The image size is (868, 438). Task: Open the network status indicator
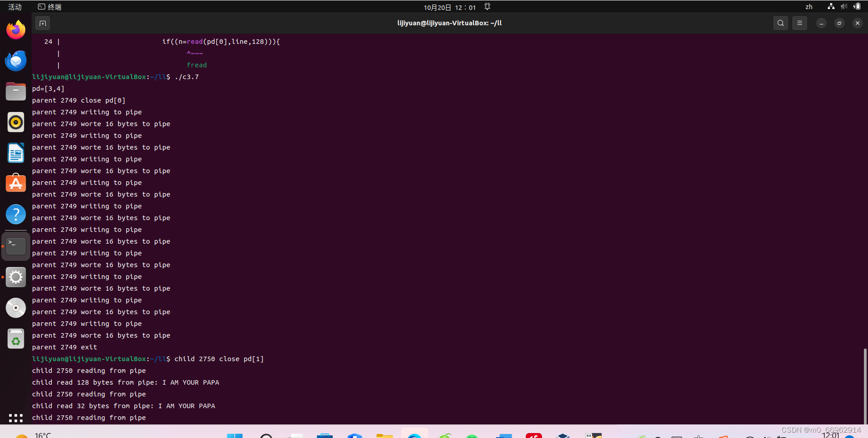[x=831, y=7]
